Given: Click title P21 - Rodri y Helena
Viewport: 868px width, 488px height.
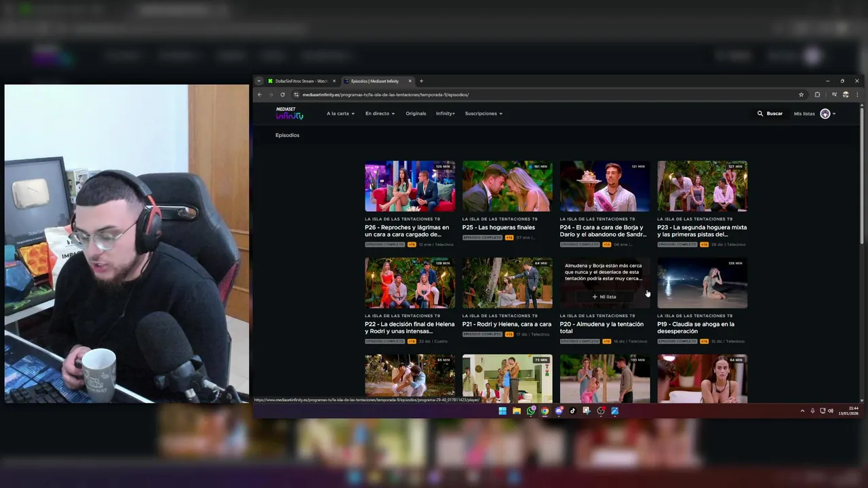Looking at the screenshot, I should pyautogui.click(x=507, y=325).
